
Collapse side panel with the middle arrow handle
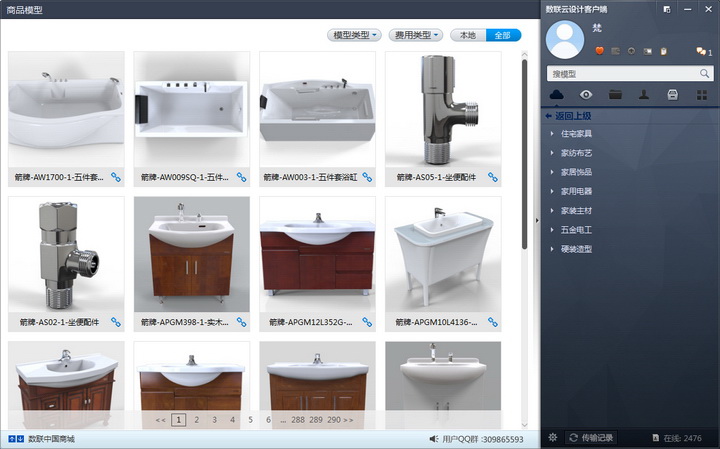click(537, 221)
